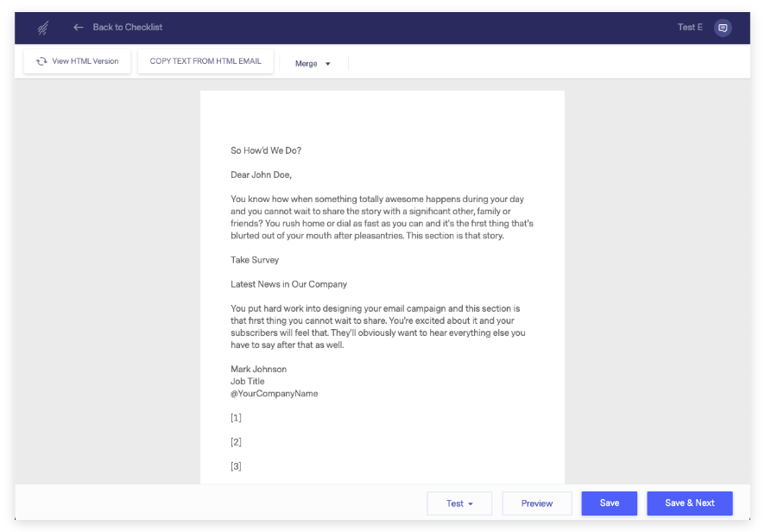765x532 pixels.
Task: Open the chat bubble icon in the top-right corner
Action: point(723,27)
